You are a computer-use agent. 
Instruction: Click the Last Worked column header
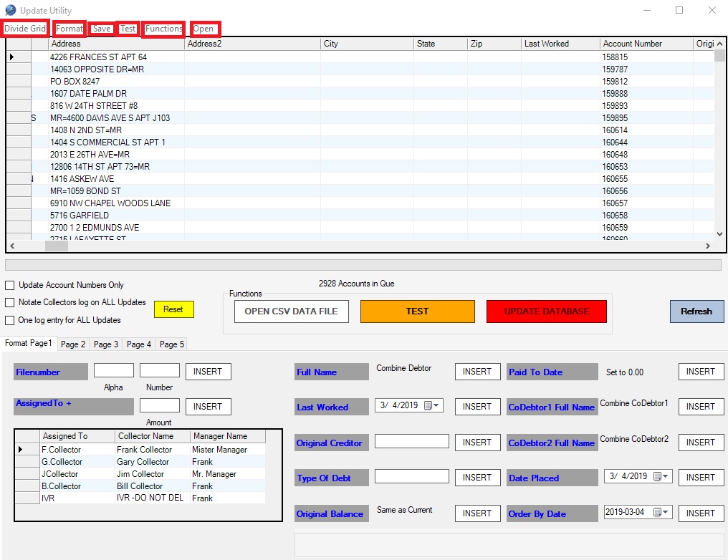[561, 44]
